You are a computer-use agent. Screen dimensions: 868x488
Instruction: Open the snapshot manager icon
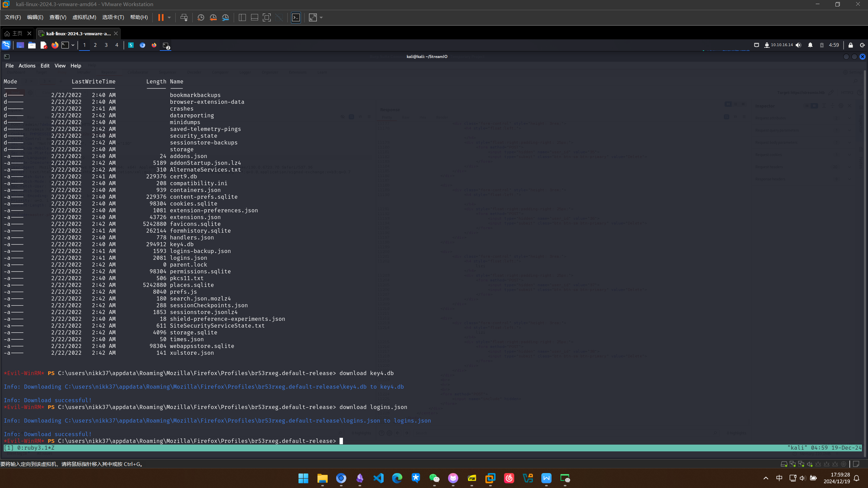[x=226, y=18]
